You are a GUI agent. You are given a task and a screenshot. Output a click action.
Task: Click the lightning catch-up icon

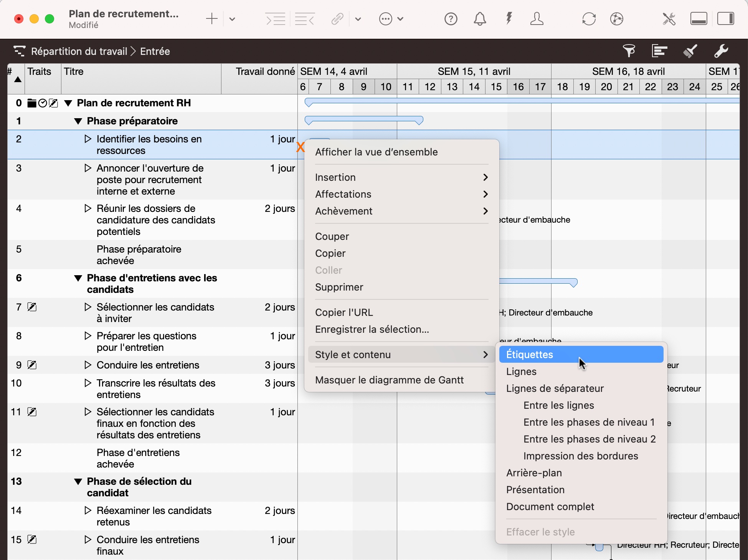(x=509, y=18)
